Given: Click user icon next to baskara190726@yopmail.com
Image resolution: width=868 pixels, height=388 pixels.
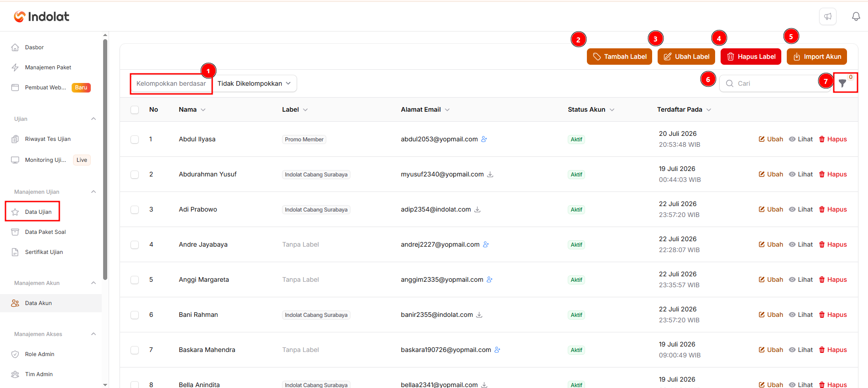Looking at the screenshot, I should (x=497, y=350).
